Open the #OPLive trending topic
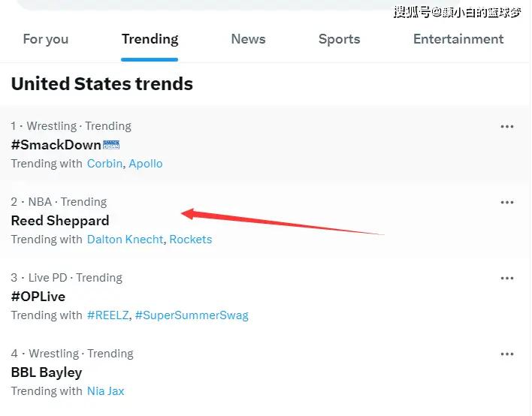 [38, 297]
